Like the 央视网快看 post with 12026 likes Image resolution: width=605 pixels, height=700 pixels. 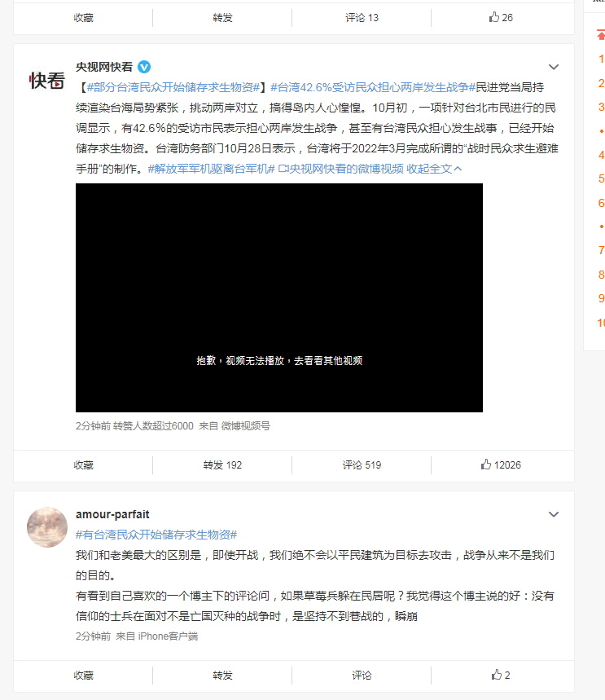(501, 464)
